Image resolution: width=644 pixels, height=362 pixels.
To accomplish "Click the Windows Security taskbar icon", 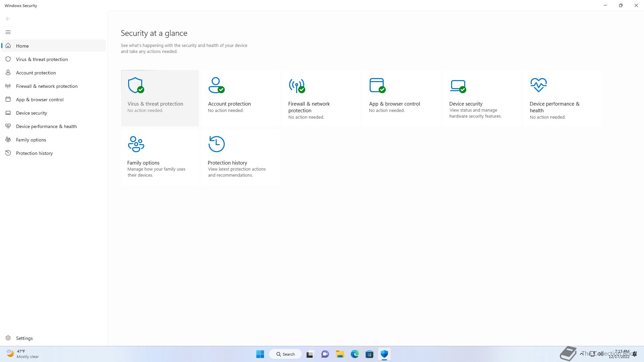I will coord(384,354).
